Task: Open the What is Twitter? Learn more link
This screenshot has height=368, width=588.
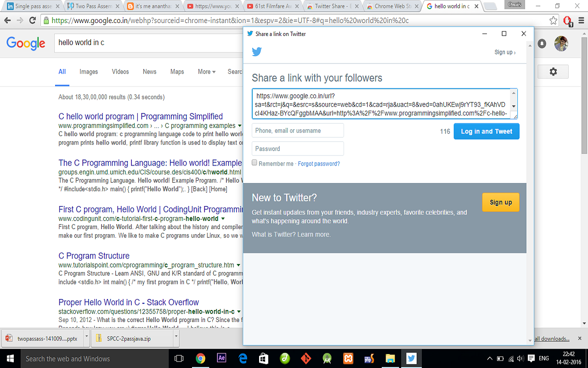Action: 291,235
